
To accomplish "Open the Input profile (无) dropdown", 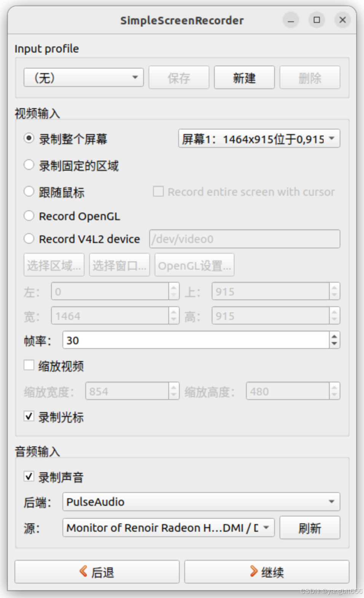I will (x=83, y=77).
